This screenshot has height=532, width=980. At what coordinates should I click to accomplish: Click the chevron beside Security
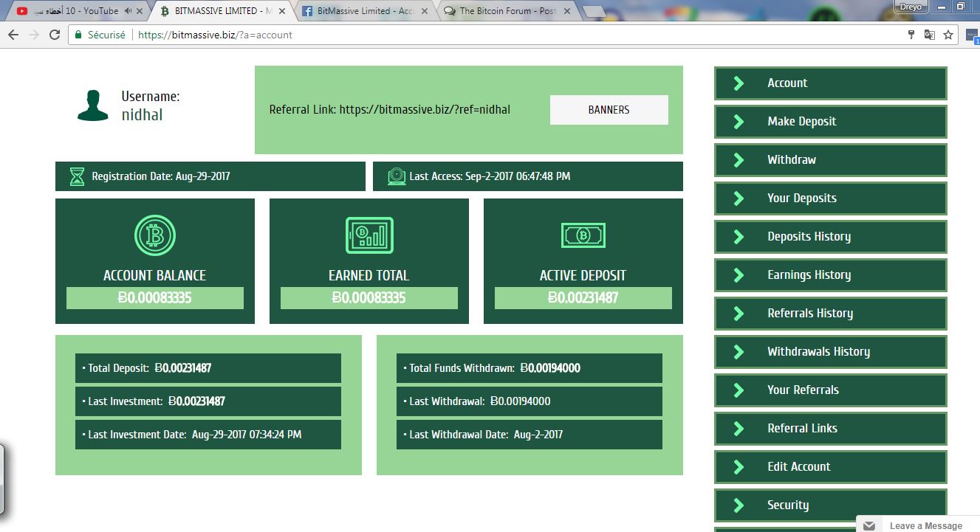pos(739,505)
